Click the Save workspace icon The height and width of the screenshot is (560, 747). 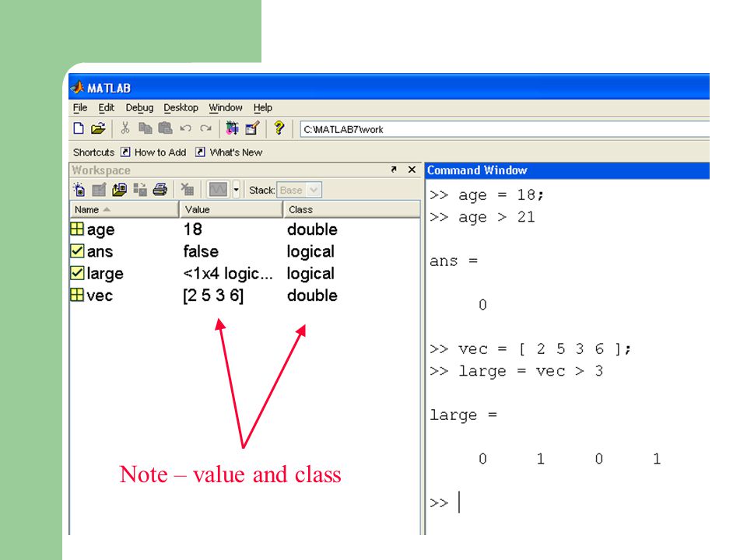[x=140, y=190]
